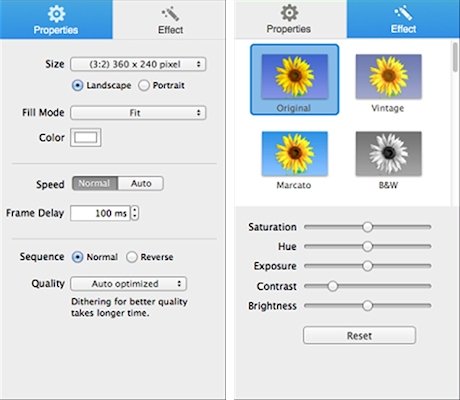This screenshot has width=460, height=400.
Task: Open the Size dropdown menu
Action: point(138,64)
